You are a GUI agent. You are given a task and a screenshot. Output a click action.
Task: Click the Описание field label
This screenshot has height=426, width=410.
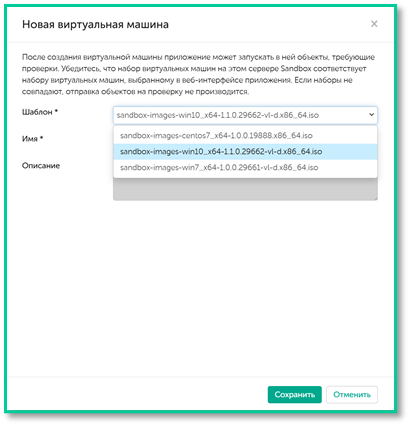coord(41,166)
